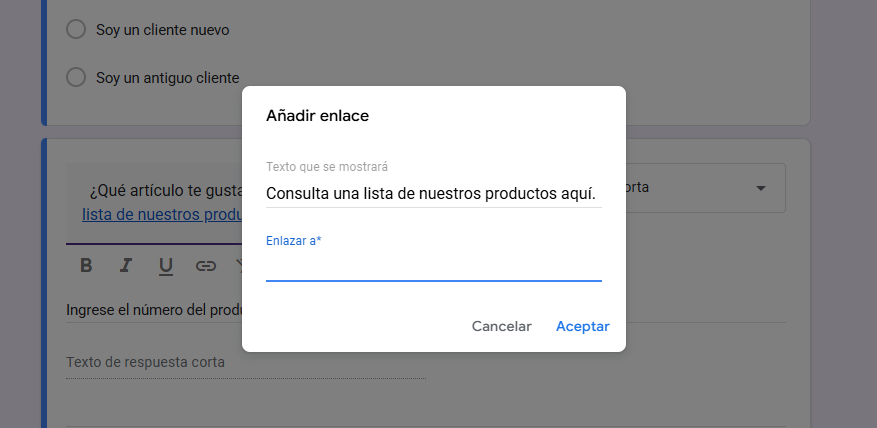Confirm the link with the Aceptar button
The image size is (877, 428).
[x=582, y=327]
